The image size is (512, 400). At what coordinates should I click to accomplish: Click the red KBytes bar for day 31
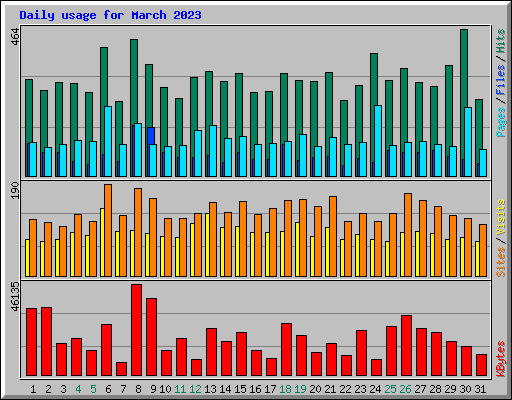(481, 365)
